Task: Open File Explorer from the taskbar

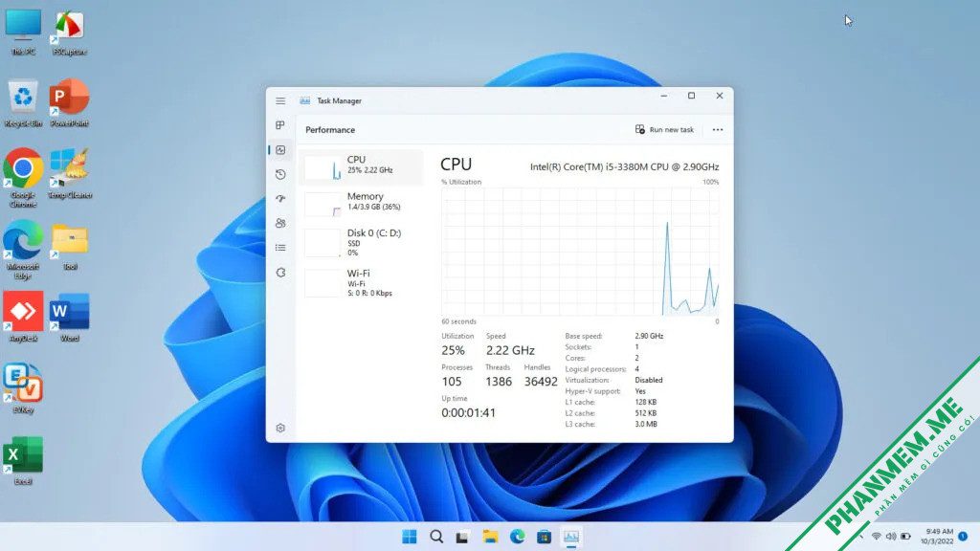Action: pos(490,537)
